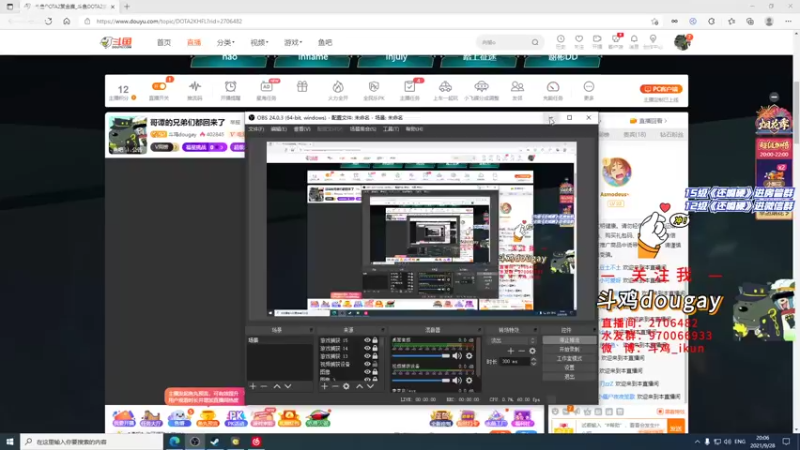The image size is (800, 450).
Task: Toggle lock on 视频捕获设备 source
Action: [x=375, y=364]
